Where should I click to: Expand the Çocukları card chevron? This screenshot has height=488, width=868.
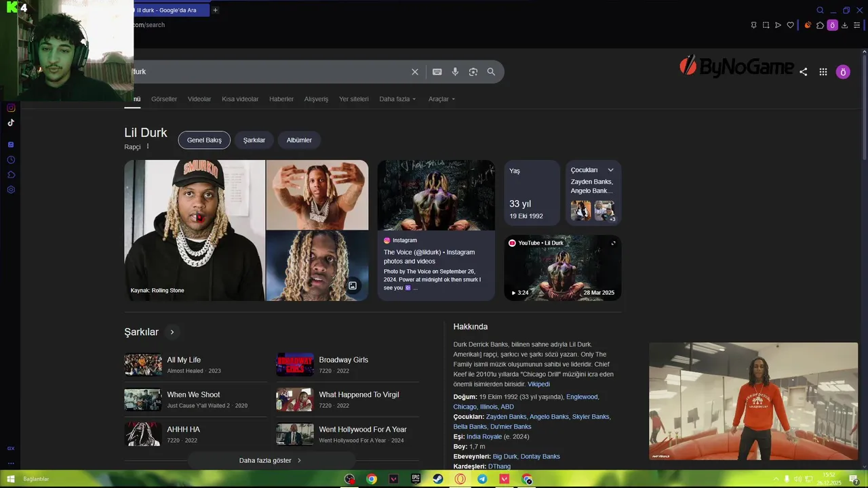tap(610, 170)
